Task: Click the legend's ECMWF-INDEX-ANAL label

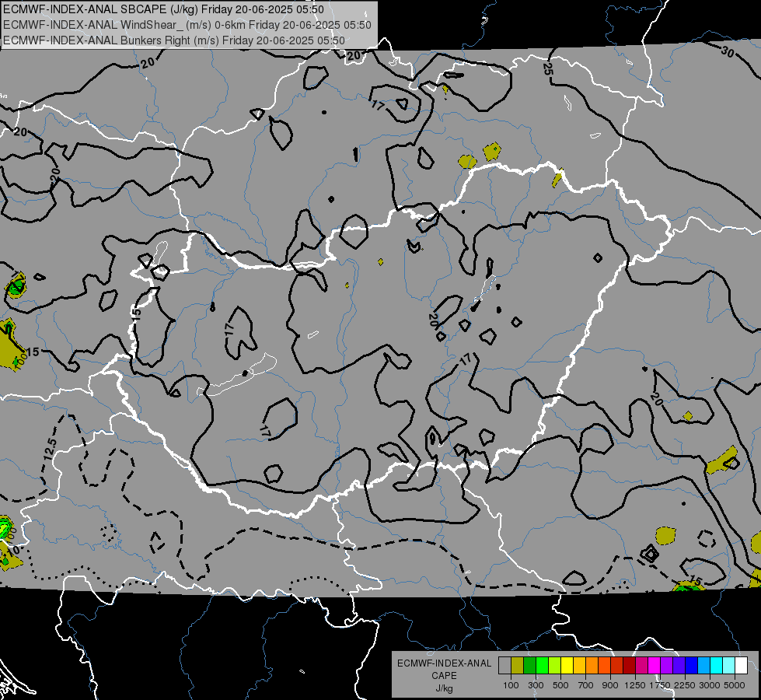Action: pyautogui.click(x=444, y=663)
